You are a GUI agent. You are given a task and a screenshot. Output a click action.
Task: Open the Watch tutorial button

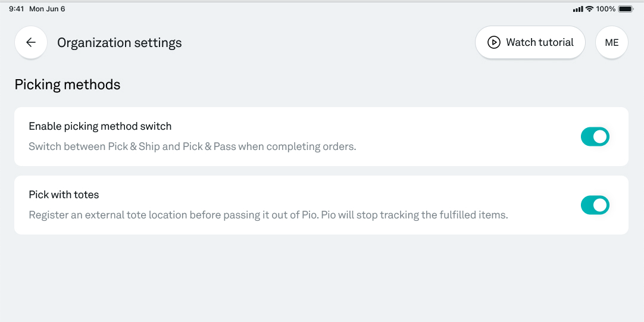(x=530, y=42)
